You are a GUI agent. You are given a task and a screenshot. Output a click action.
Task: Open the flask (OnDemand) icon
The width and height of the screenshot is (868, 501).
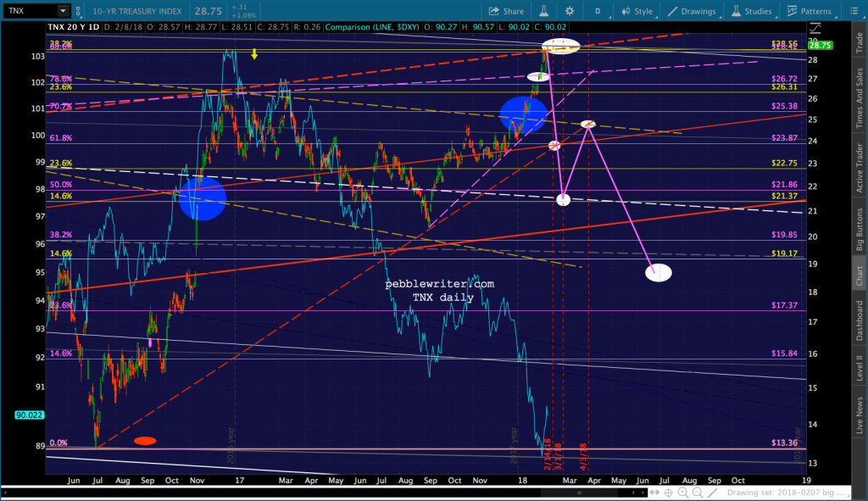(543, 11)
